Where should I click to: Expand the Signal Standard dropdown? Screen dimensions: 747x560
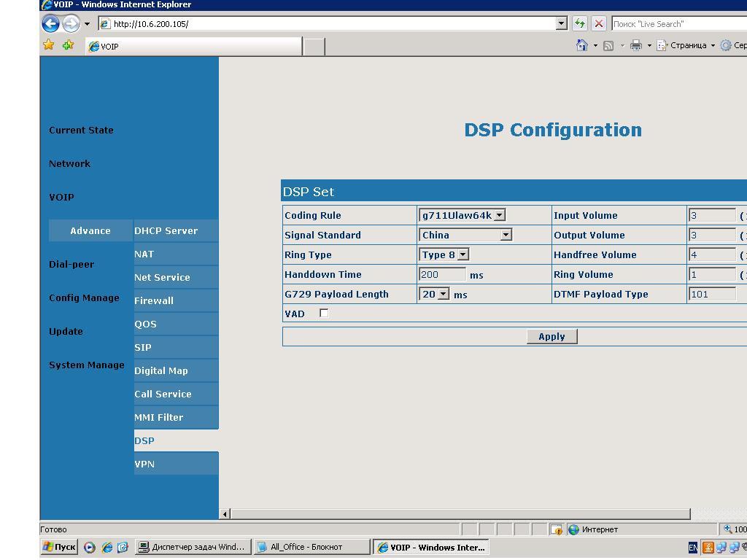(506, 235)
